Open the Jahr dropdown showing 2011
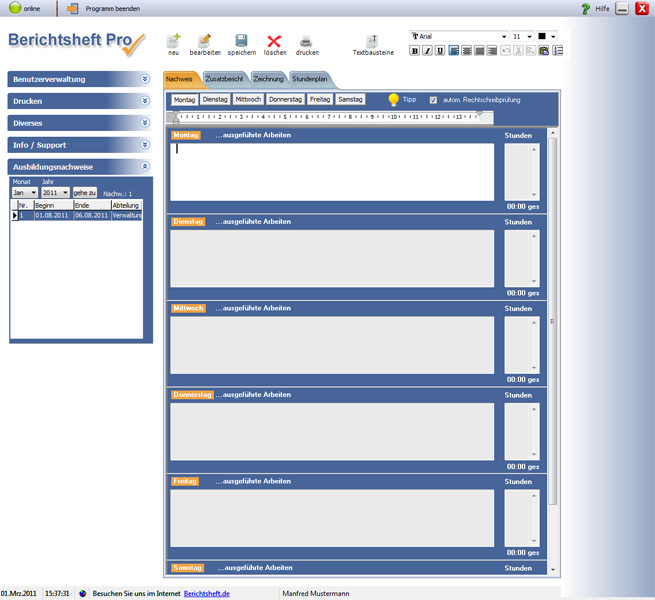This screenshot has width=655, height=600. click(55, 193)
